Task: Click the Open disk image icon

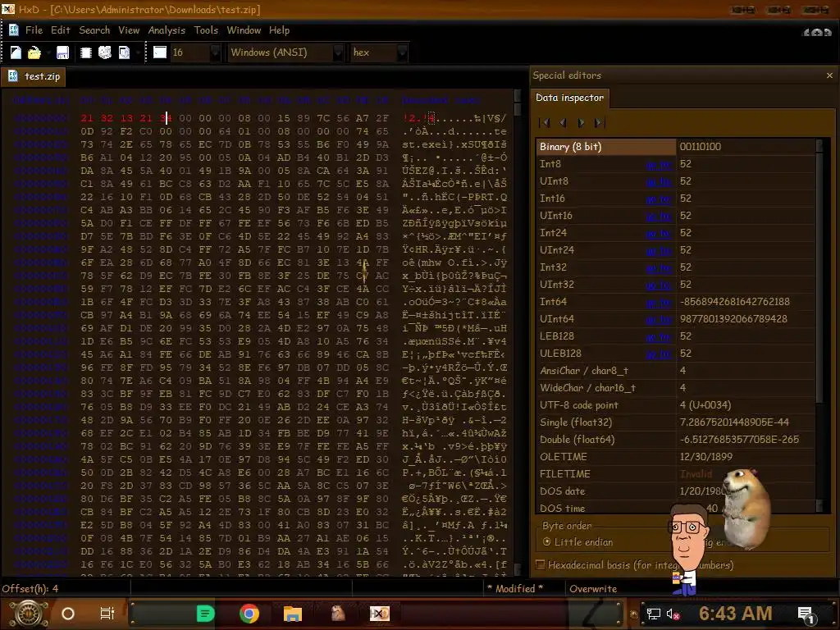Action: pyautogui.click(x=124, y=52)
